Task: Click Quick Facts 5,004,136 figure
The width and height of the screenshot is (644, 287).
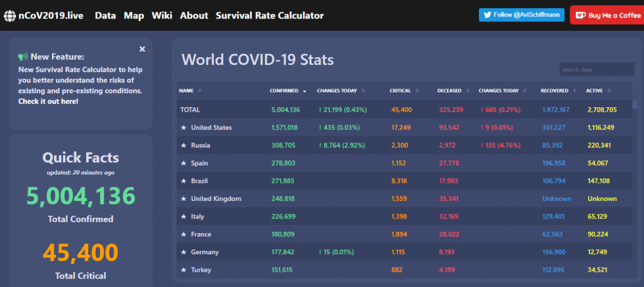Action: point(81,196)
